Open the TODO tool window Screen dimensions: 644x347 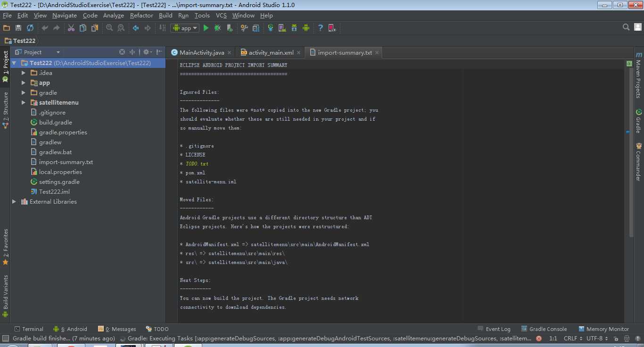157,329
